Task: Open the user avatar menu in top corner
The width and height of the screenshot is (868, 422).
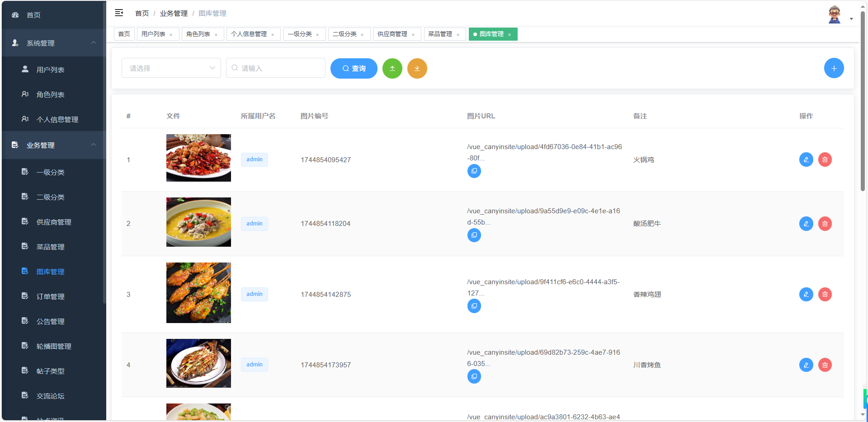Action: click(x=834, y=14)
